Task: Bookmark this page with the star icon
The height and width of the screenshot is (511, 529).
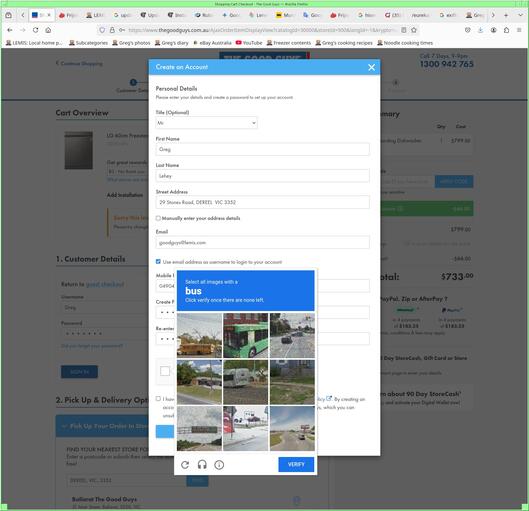Action: tap(414, 30)
